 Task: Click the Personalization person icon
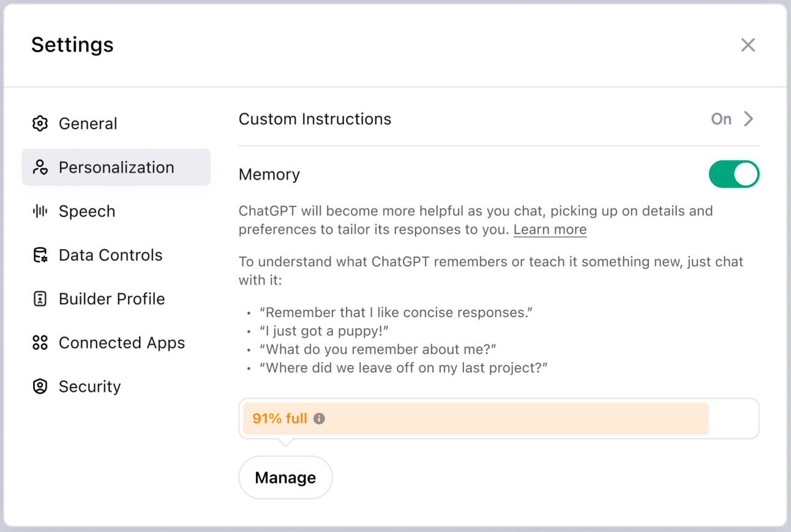tap(40, 167)
